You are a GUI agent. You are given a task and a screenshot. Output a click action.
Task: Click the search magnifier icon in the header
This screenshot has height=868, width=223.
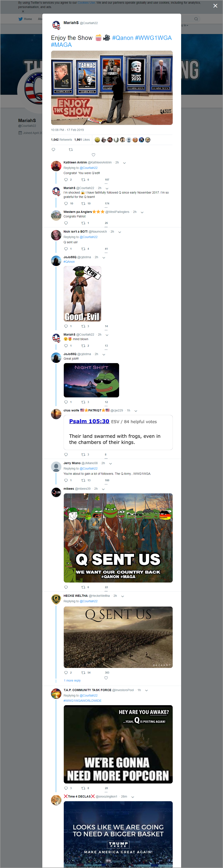point(196,19)
